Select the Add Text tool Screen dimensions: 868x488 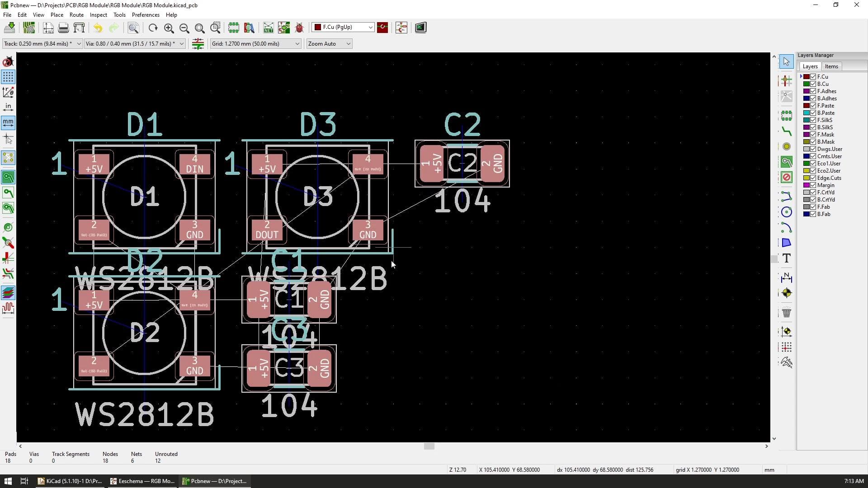786,258
